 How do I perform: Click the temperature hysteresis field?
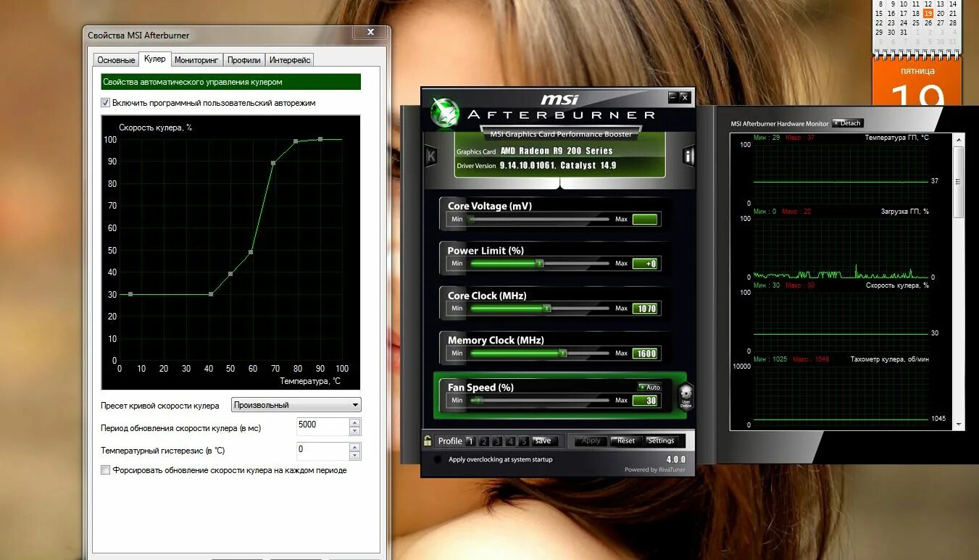click(322, 451)
